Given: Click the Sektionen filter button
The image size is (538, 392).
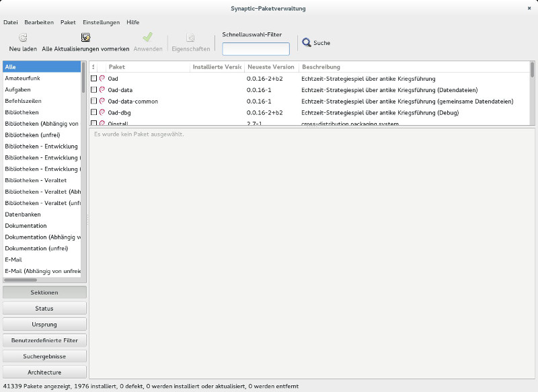Looking at the screenshot, I should click(44, 292).
